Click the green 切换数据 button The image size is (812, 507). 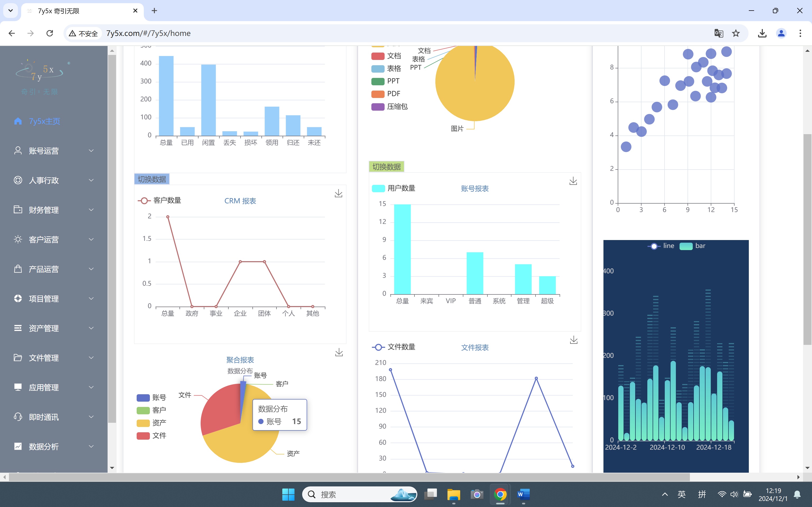click(386, 167)
